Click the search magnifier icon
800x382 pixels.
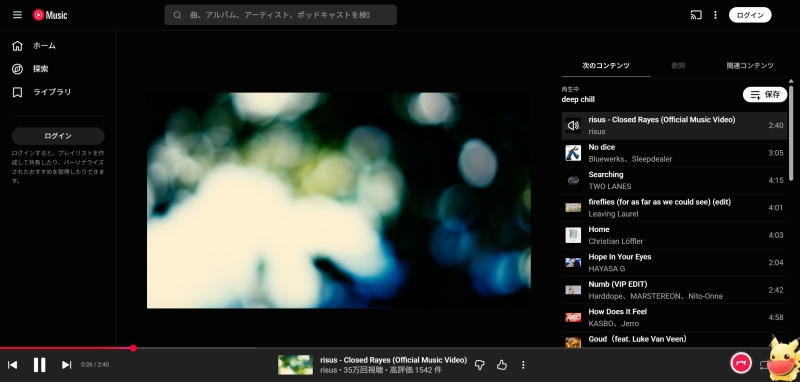[x=178, y=15]
